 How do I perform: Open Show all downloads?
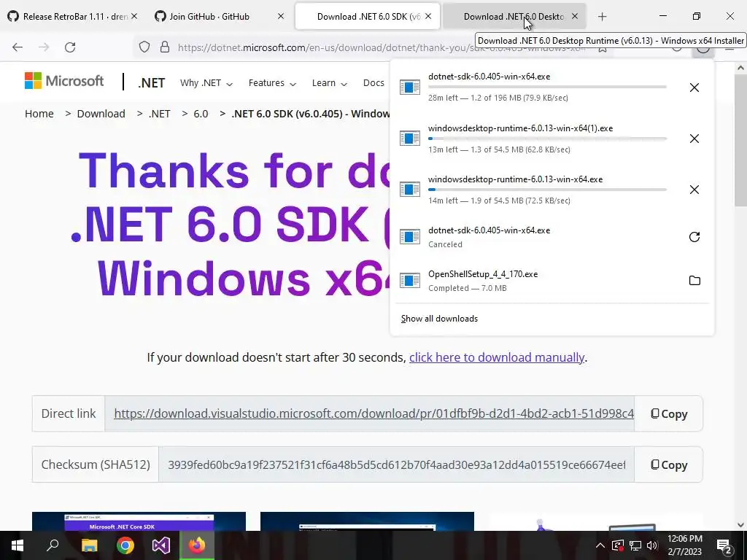pyautogui.click(x=439, y=319)
